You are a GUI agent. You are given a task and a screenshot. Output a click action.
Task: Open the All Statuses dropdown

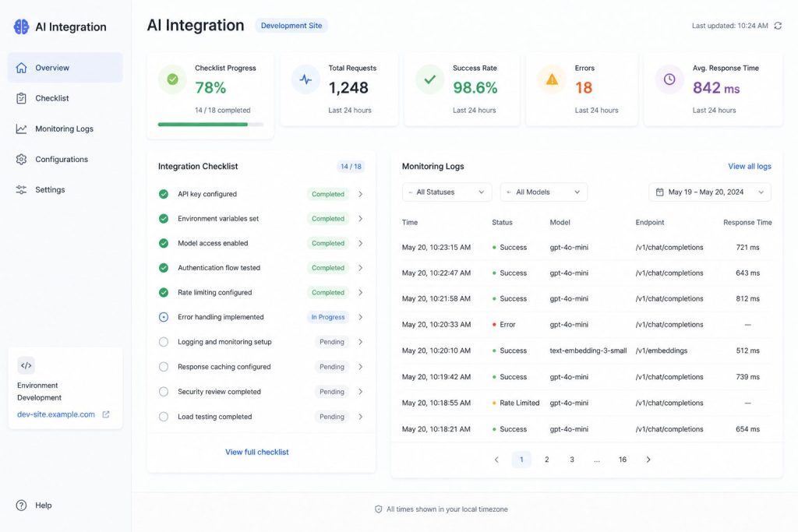[447, 192]
